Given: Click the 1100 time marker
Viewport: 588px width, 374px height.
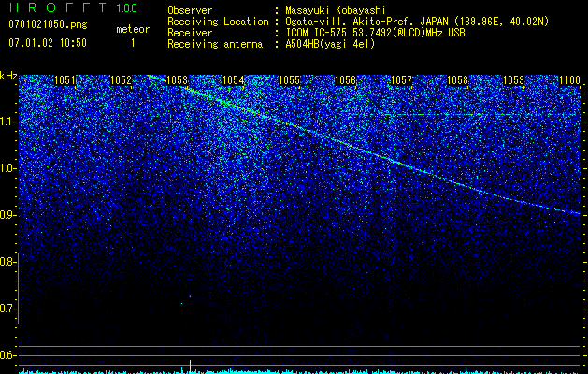Looking at the screenshot, I should coord(569,80).
